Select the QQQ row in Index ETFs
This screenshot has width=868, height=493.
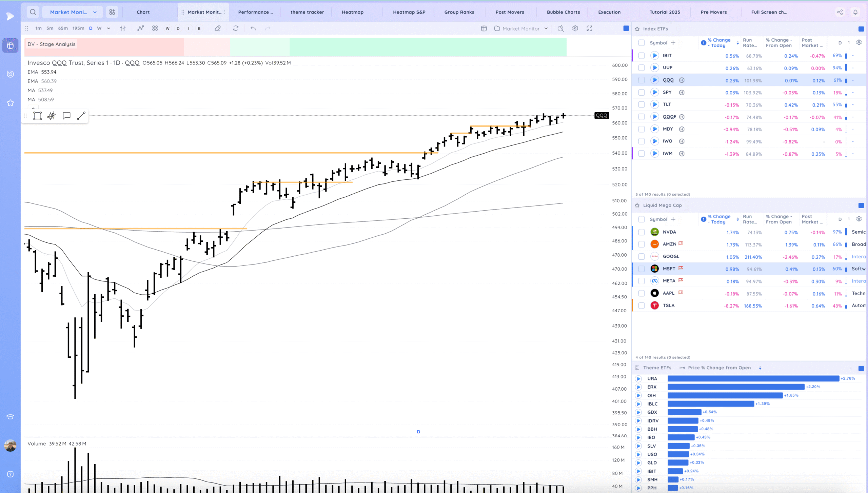[668, 80]
